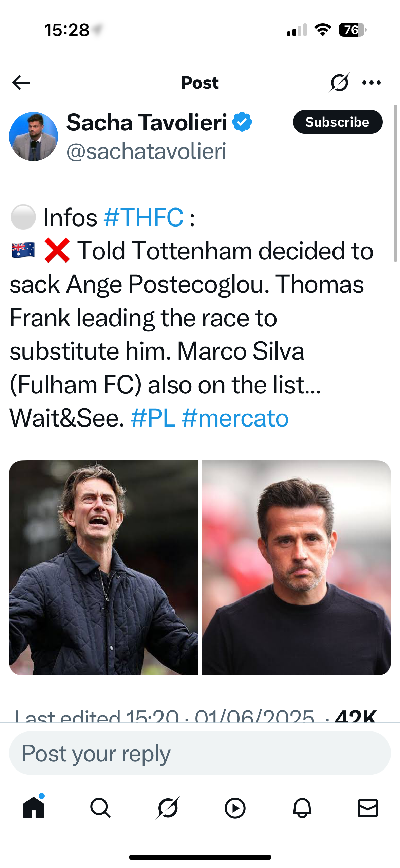The width and height of the screenshot is (400, 868).
Task: Open the #PL hashtag link
Action: (153, 418)
